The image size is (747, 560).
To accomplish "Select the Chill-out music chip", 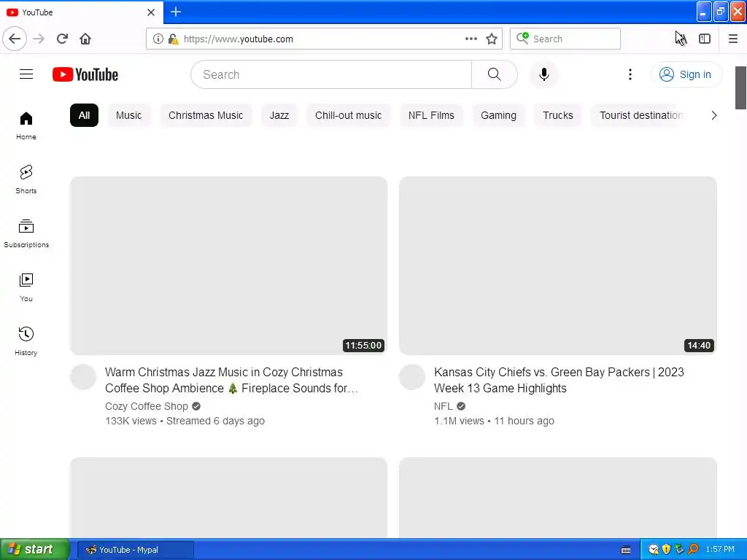I will coord(348,115).
